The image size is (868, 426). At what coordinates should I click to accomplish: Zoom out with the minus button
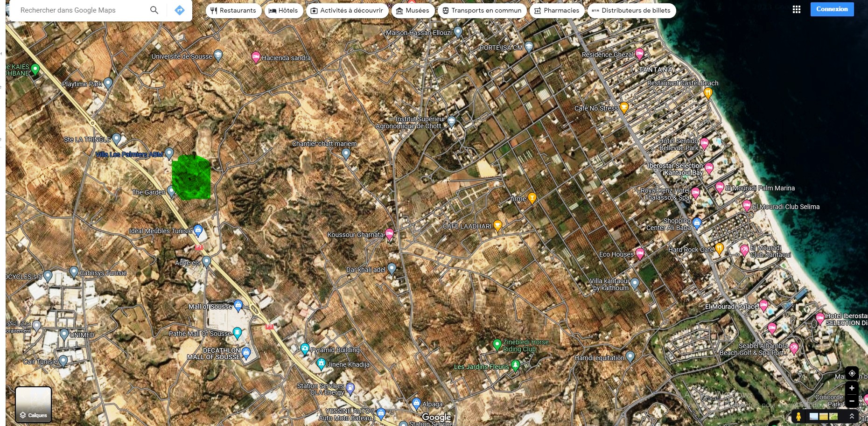point(852,401)
